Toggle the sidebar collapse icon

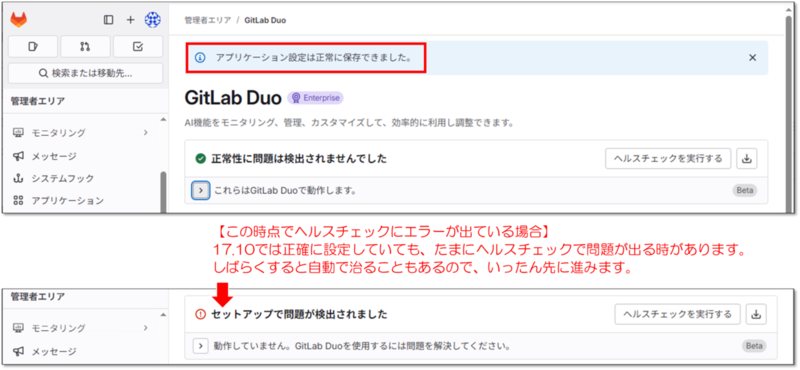tap(108, 20)
